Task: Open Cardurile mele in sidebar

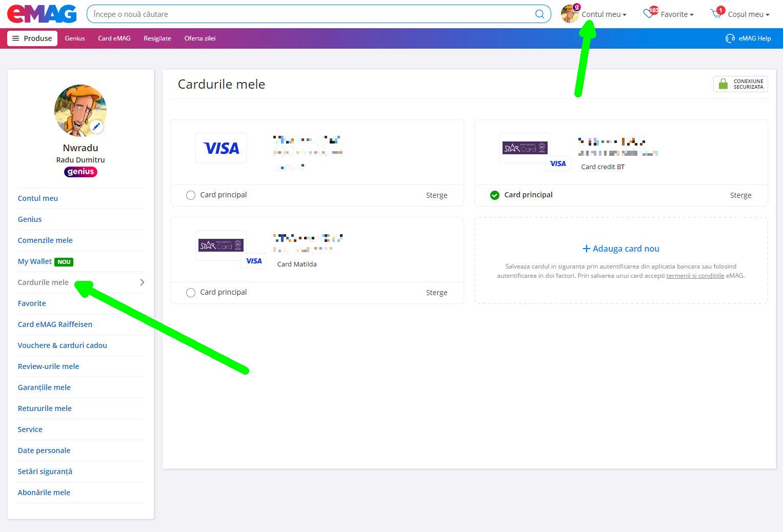Action: 43,282
